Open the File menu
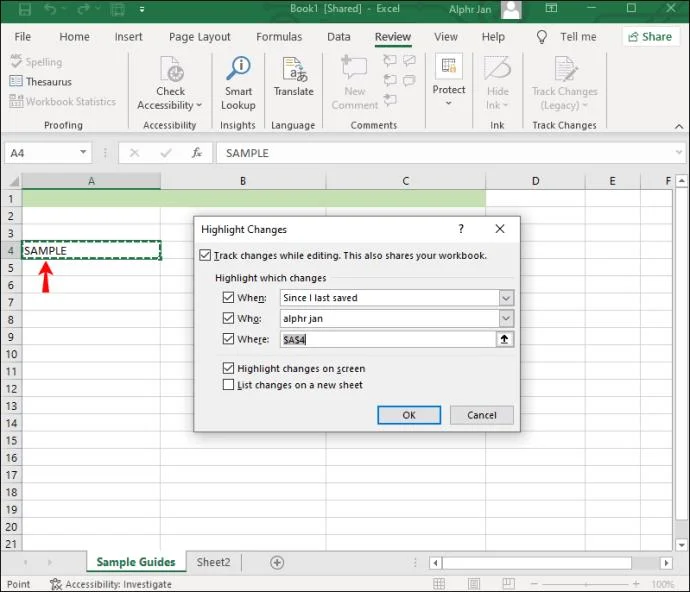The width and height of the screenshot is (690, 592). [x=22, y=37]
